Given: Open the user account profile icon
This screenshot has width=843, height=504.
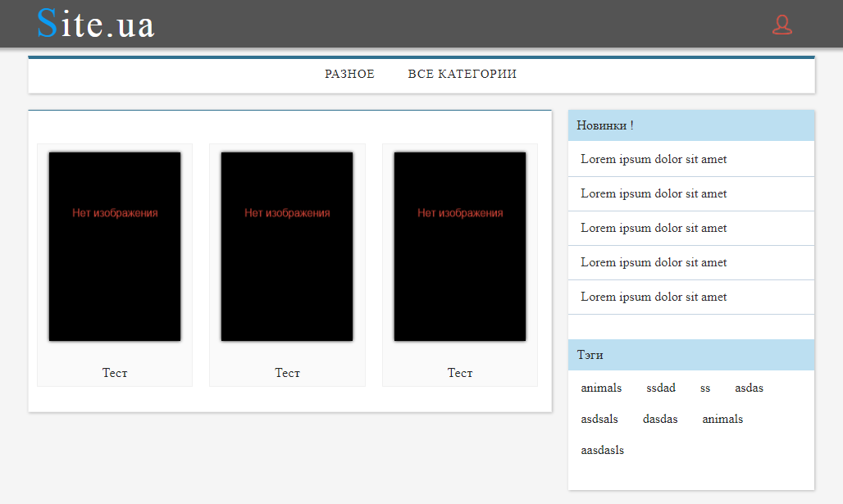Looking at the screenshot, I should click(781, 25).
